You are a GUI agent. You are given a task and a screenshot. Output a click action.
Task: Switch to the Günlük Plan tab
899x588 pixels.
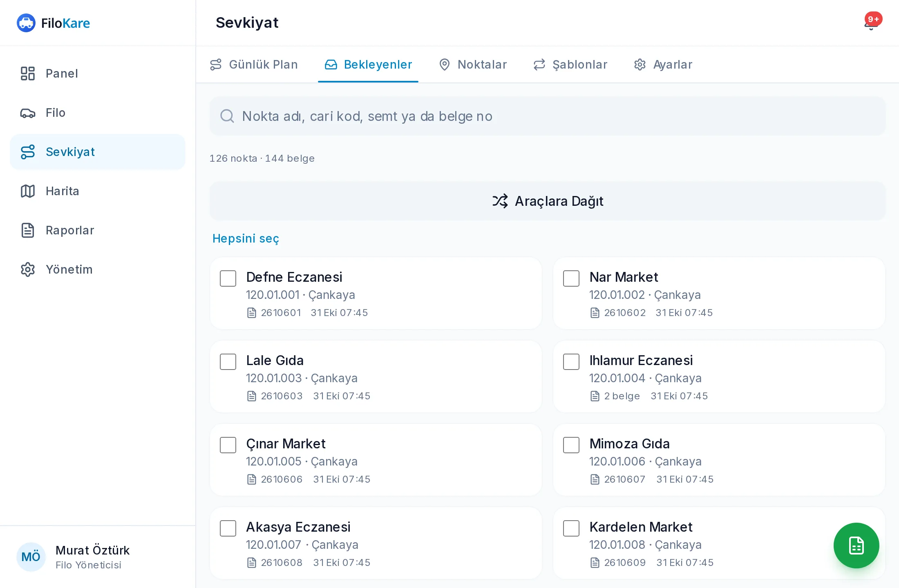point(254,65)
